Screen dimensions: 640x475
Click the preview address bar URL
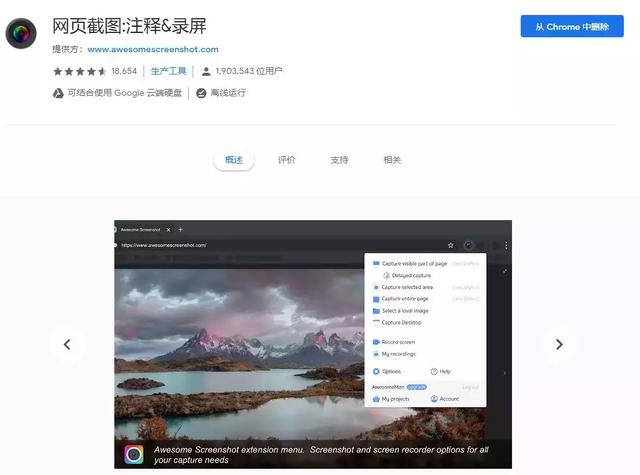[164, 245]
